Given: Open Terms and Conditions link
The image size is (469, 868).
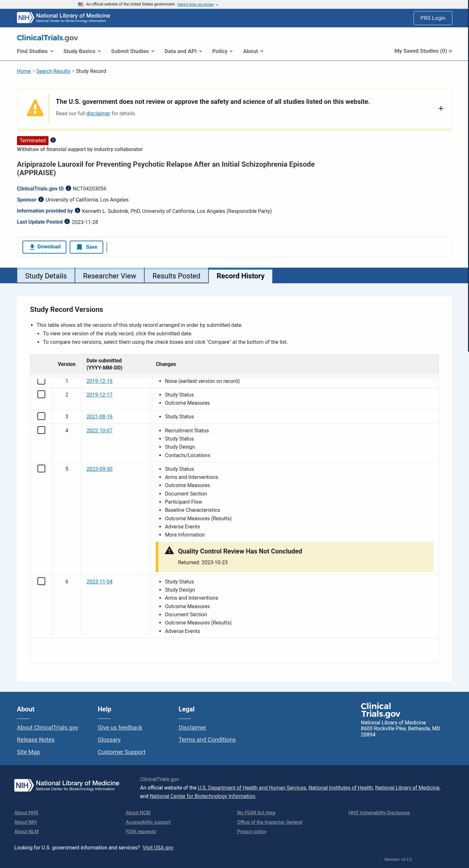Looking at the screenshot, I should [207, 740].
